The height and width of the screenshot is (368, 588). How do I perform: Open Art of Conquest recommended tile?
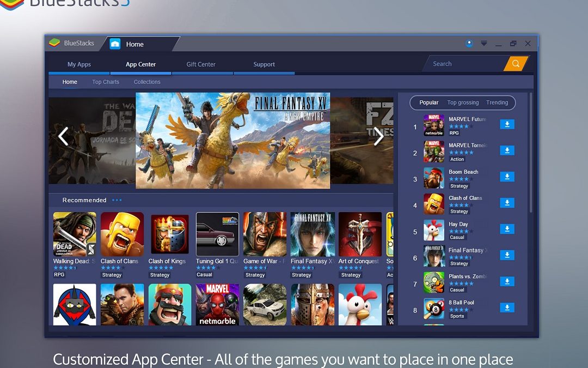pos(360,234)
